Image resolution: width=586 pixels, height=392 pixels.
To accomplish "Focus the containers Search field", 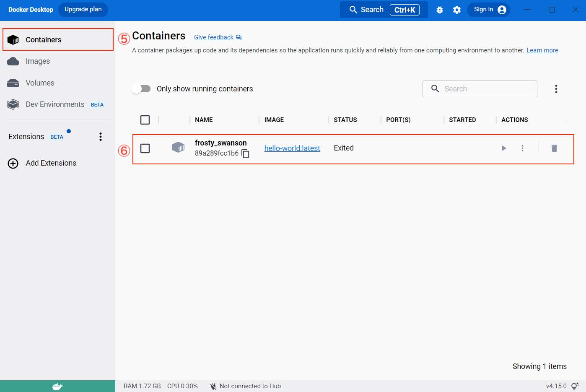I will point(480,89).
